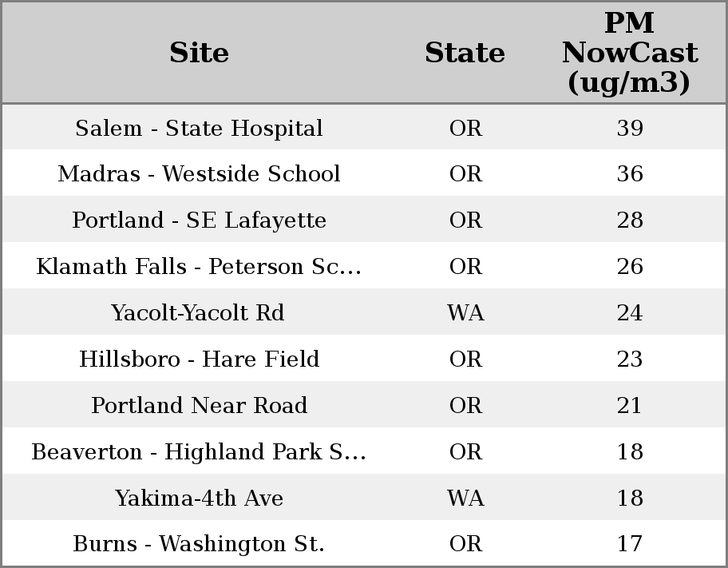Sort by the State column header
Viewport: 728px width, 568px height.
465,53
